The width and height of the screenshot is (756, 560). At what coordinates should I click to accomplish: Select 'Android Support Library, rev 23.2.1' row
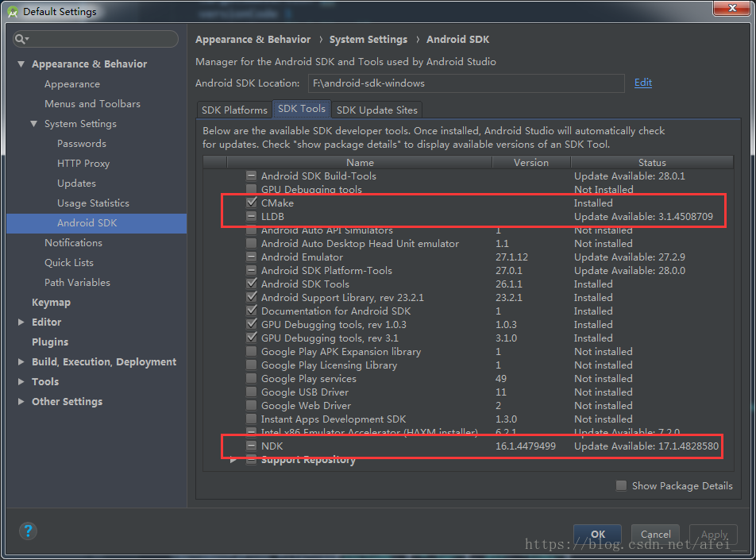469,298
